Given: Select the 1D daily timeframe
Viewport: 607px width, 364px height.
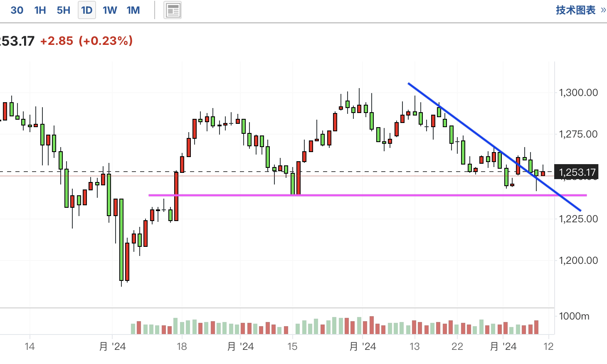Looking at the screenshot, I should (87, 10).
